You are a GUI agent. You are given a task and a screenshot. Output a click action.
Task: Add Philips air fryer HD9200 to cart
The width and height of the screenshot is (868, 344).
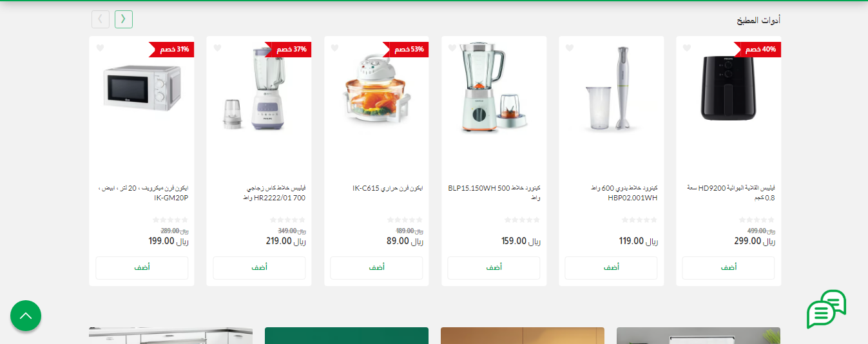(x=728, y=268)
